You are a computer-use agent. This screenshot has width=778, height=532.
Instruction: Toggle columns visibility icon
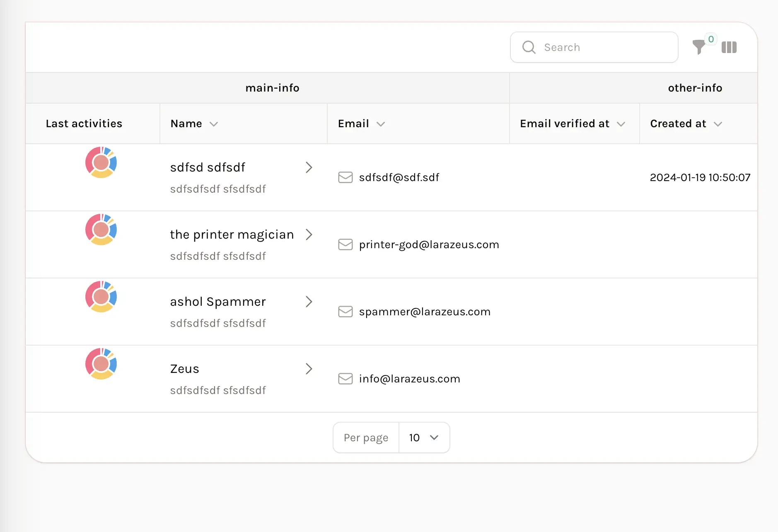[x=729, y=47]
